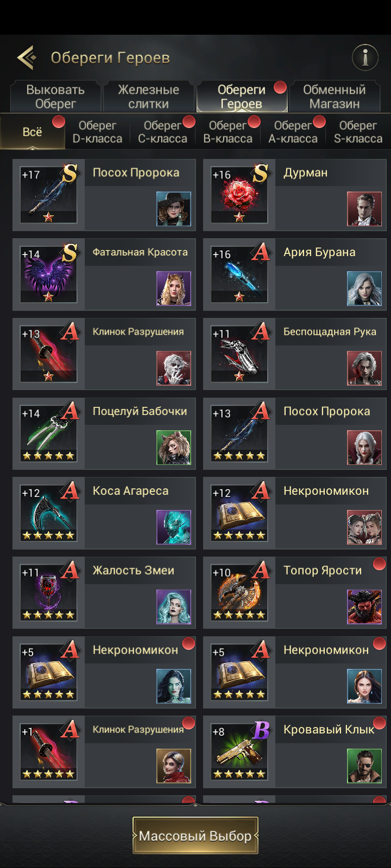Open the Обменный Магазин tab

point(335,97)
